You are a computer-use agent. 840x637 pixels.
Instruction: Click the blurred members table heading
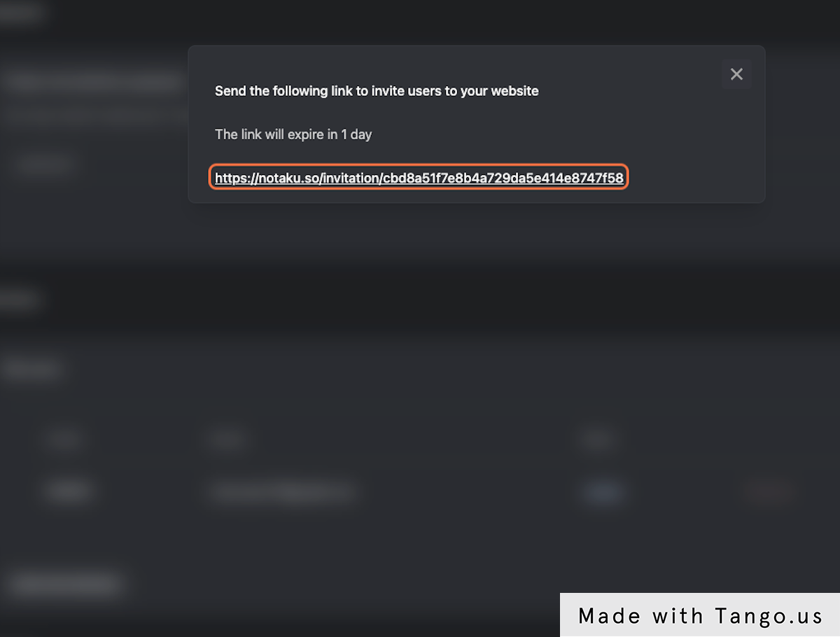(x=32, y=368)
